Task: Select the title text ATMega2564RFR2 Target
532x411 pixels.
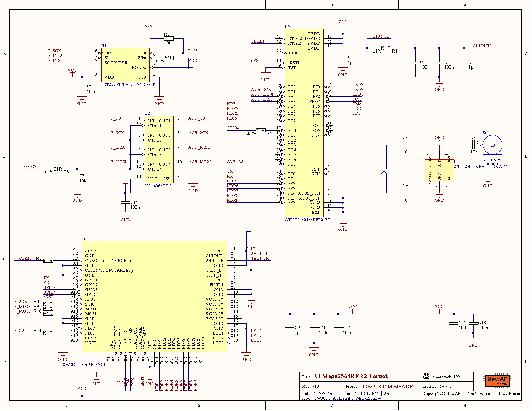Action: (350, 376)
